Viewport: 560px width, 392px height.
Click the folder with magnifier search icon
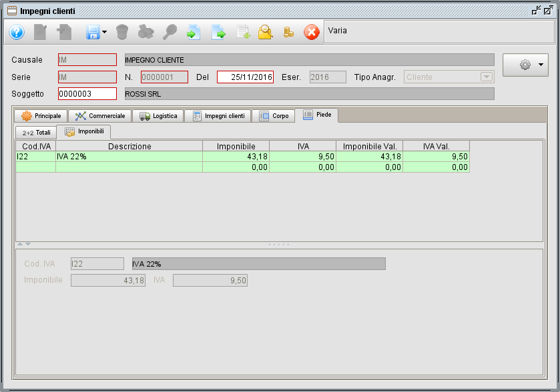266,32
